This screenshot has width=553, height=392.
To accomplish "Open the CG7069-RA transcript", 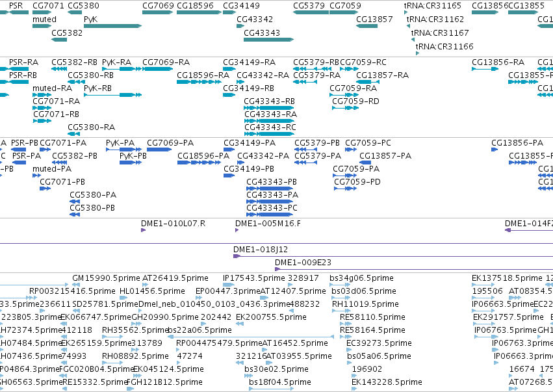I will pyautogui.click(x=158, y=69).
